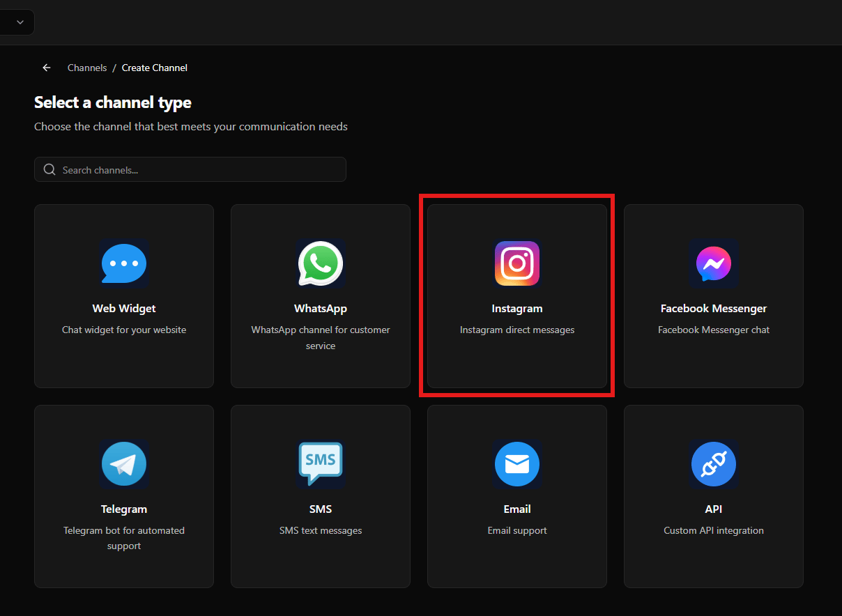
Task: Click the Facebook Messenger logo icon
Action: (x=714, y=263)
